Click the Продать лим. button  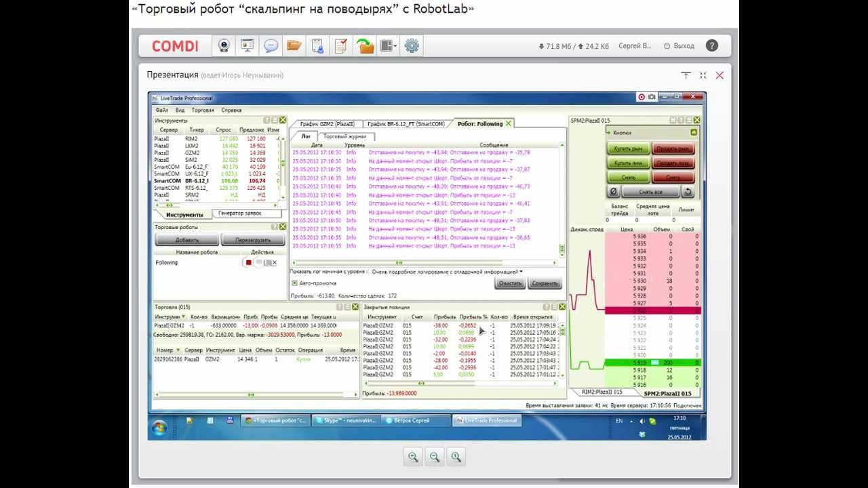pos(673,163)
